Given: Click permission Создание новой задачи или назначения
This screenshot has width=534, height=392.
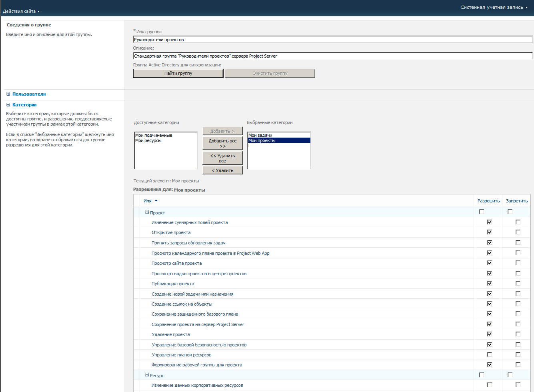Looking at the screenshot, I should point(192,294).
